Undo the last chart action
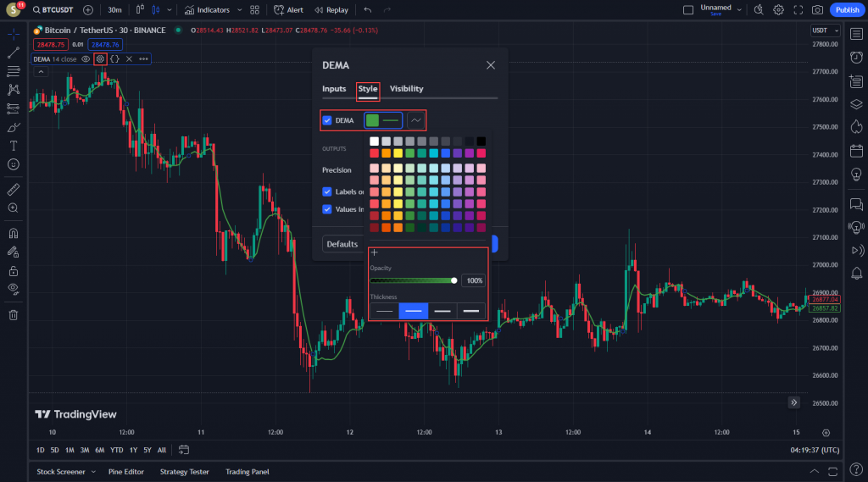The width and height of the screenshot is (868, 482). coord(368,10)
